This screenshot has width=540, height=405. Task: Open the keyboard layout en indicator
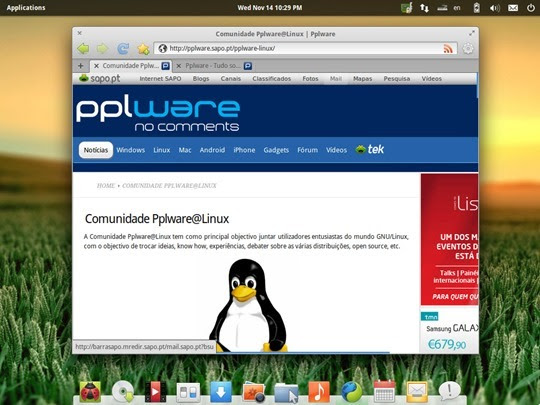pos(457,8)
